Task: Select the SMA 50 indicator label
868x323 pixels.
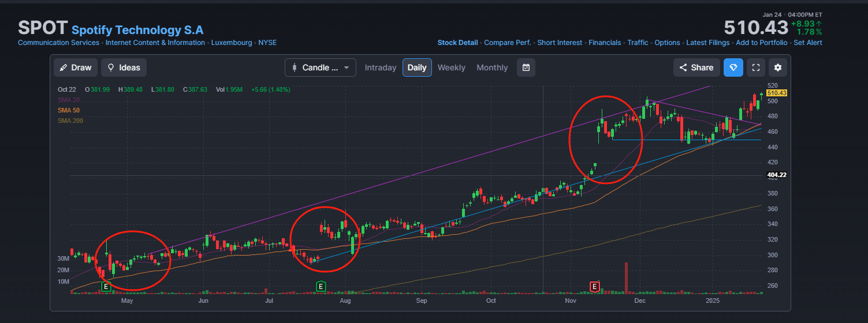Action: click(x=69, y=110)
